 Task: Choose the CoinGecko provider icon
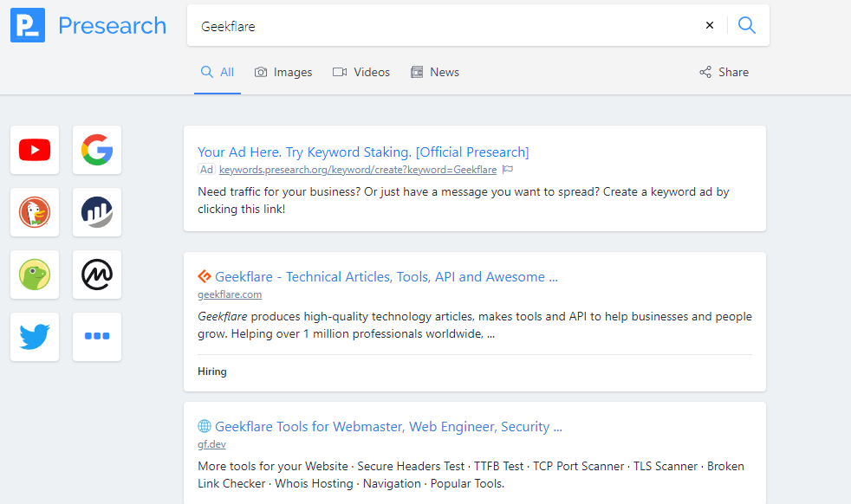35,275
